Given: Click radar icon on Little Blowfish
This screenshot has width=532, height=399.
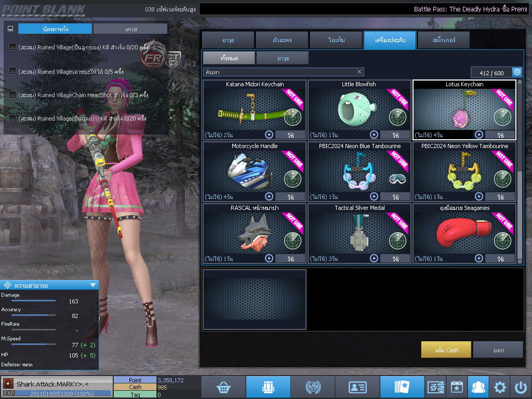Looking at the screenshot, I should 397,117.
